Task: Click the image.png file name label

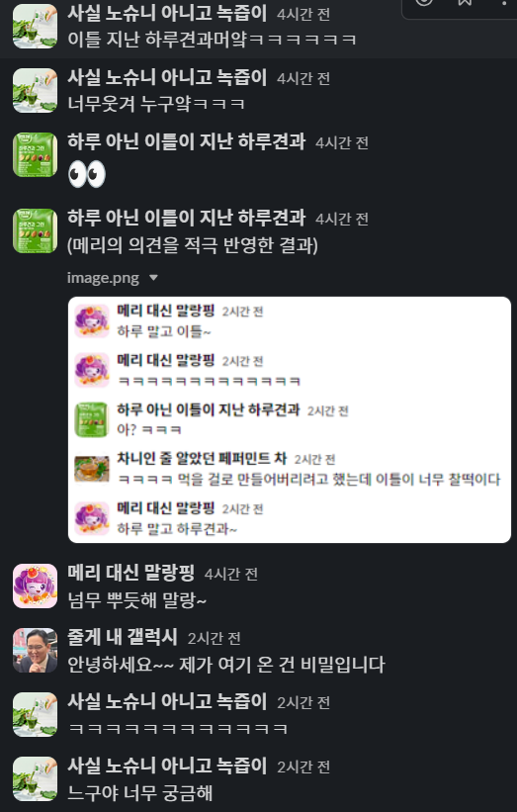Action: tap(103, 278)
